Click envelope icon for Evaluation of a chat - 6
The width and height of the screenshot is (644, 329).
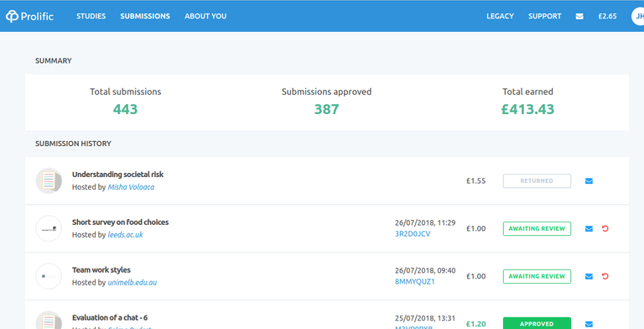click(589, 324)
